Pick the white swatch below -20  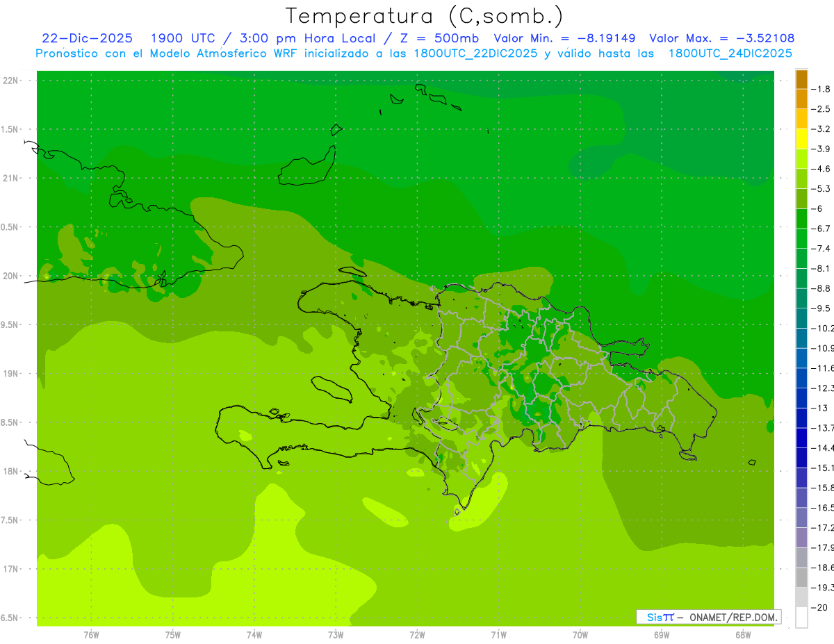(801, 618)
